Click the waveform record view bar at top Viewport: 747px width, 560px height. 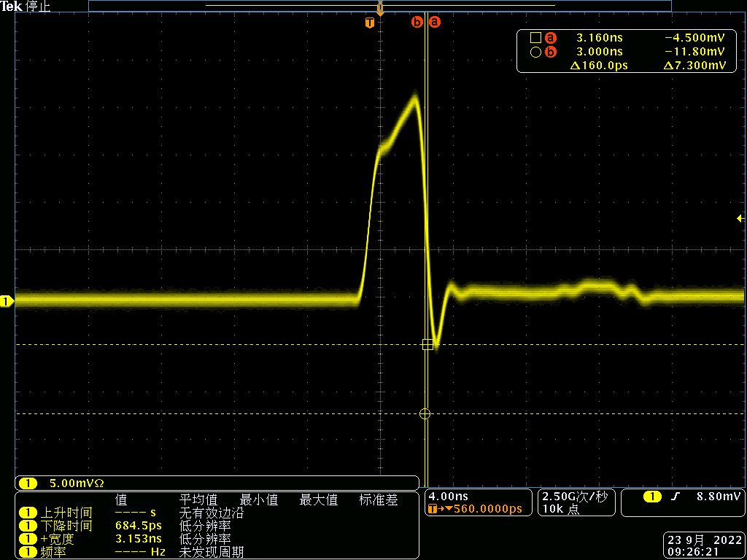pyautogui.click(x=379, y=6)
